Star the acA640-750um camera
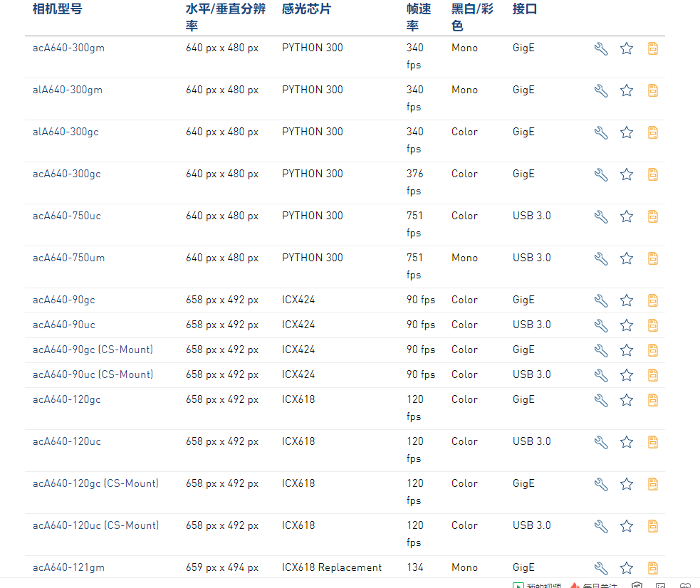 click(627, 258)
